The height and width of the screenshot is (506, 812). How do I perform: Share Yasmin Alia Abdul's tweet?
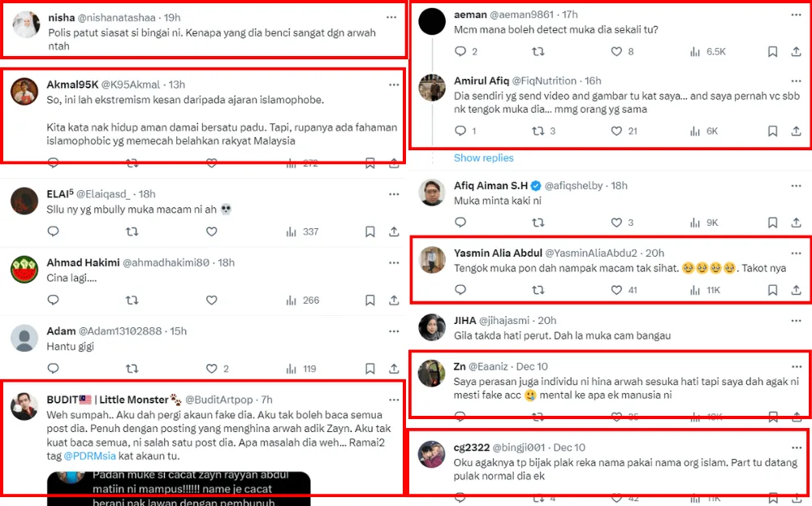[796, 290]
